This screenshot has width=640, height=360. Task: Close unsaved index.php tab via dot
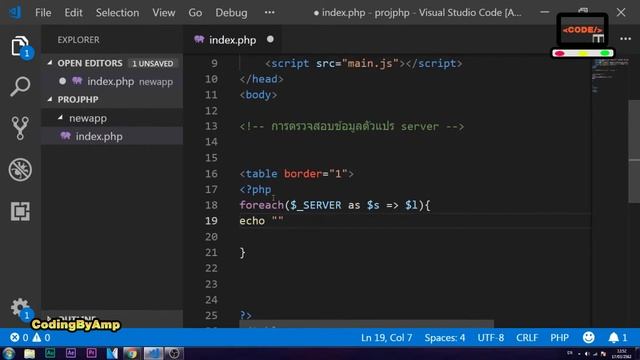coord(270,39)
